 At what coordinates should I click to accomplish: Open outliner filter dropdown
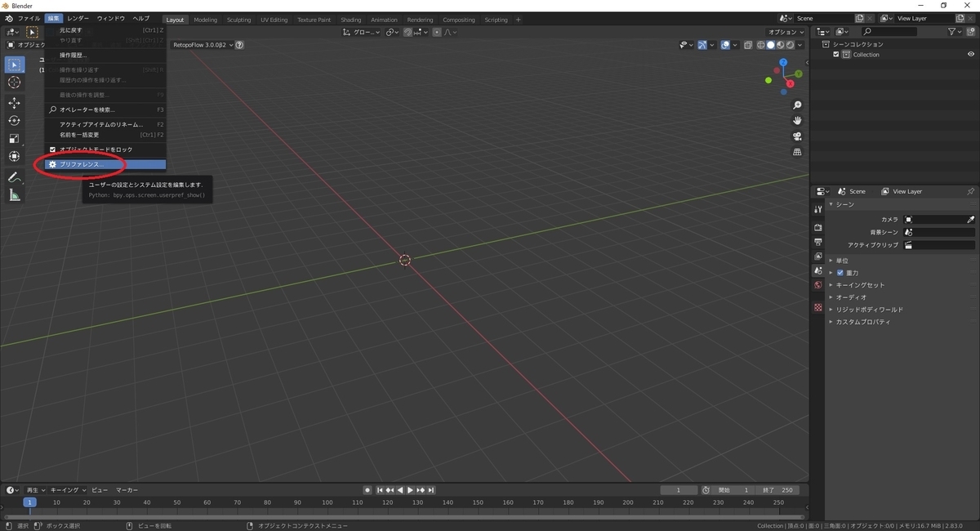[955, 31]
